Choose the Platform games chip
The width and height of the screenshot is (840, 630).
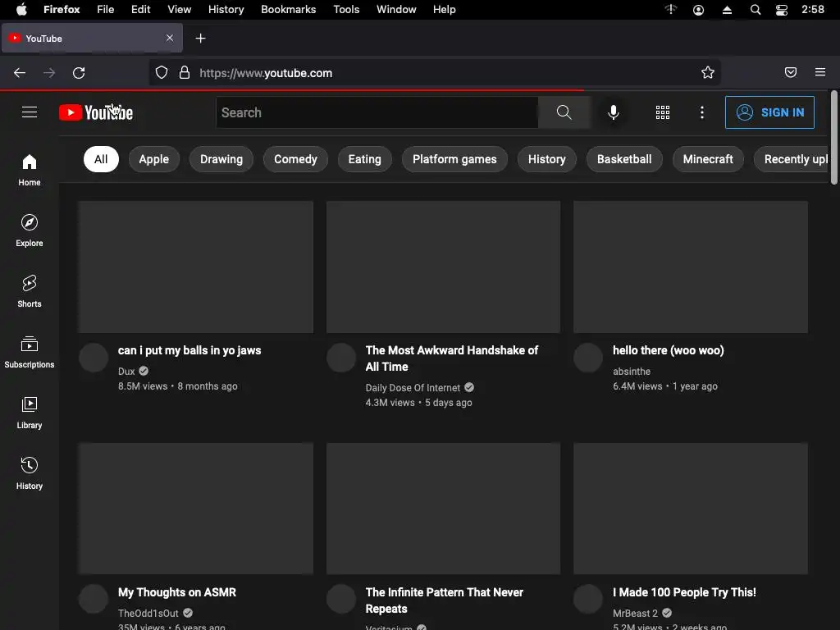454,159
